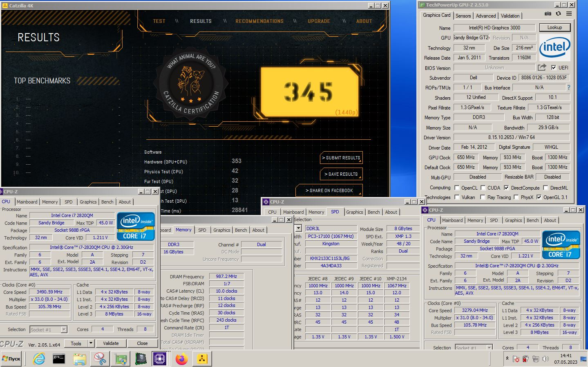This screenshot has height=367, width=588.
Task: Click the yellow network-diagram taskbar icon
Action: (x=202, y=359)
